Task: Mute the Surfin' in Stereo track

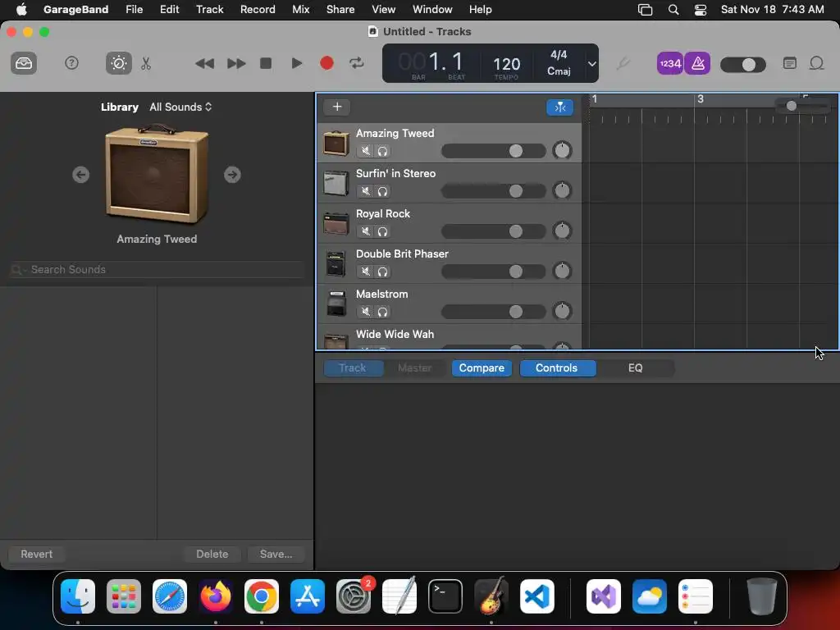Action: coord(365,191)
